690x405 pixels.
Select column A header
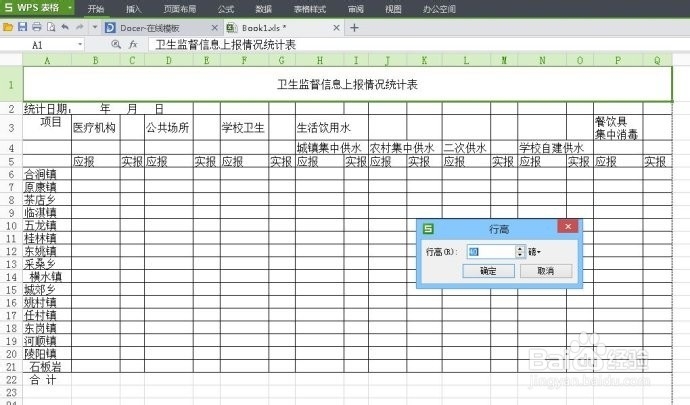coord(47,60)
